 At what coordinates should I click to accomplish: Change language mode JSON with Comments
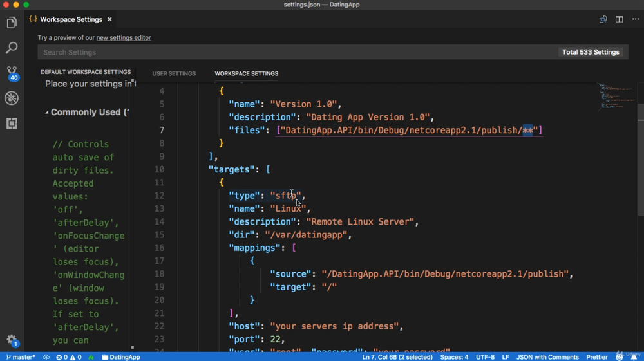(547, 357)
